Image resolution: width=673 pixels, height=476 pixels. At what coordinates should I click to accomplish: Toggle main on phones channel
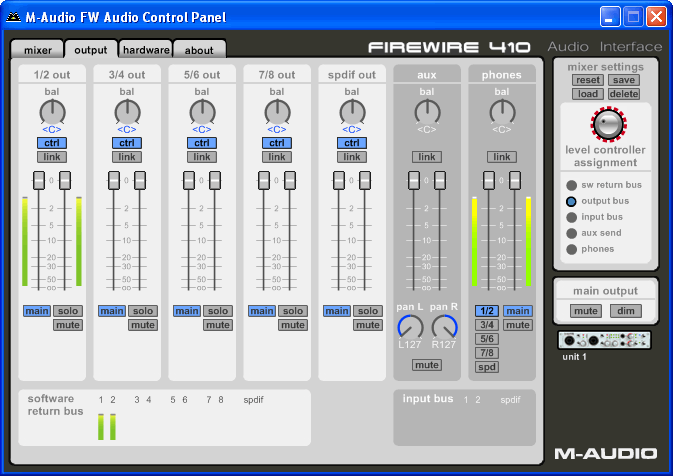point(518,311)
